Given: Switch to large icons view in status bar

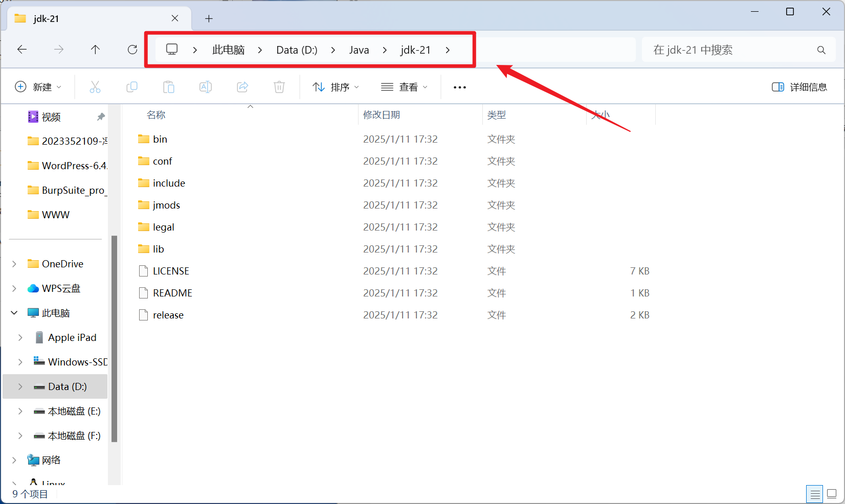Looking at the screenshot, I should (x=832, y=494).
